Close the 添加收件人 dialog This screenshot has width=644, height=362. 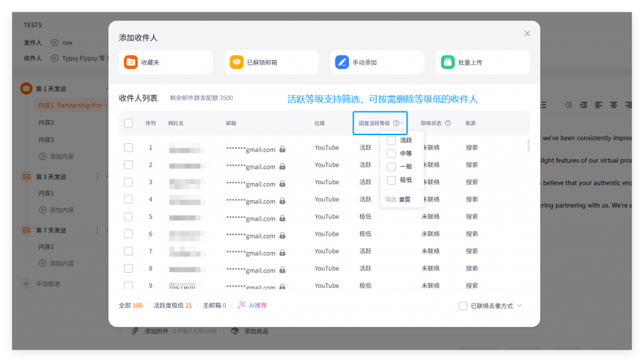point(527,33)
